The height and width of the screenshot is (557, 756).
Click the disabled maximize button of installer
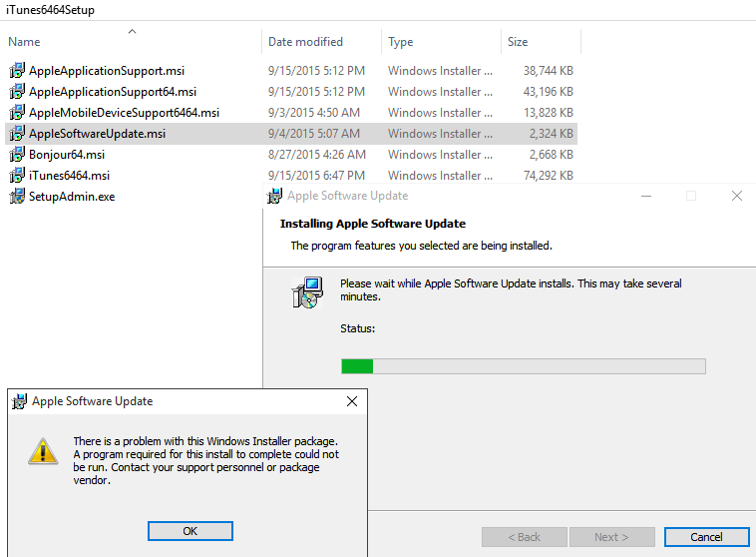(691, 196)
